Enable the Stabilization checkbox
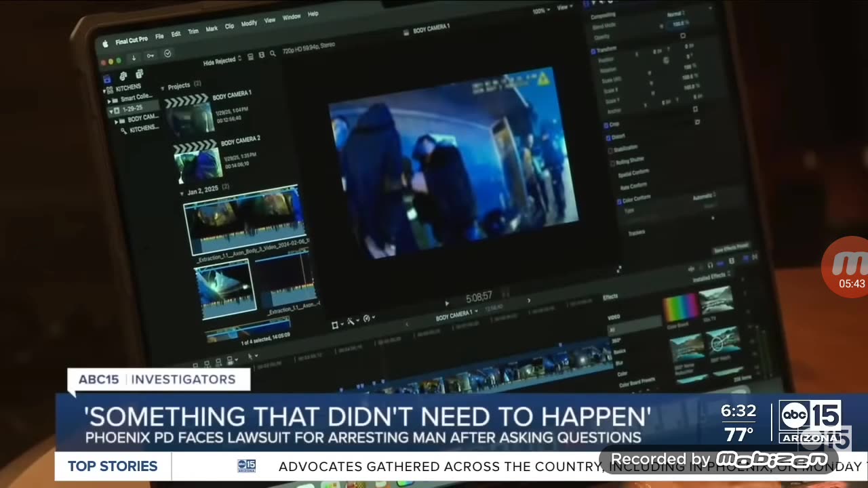Viewport: 868px width, 488px height. tap(610, 150)
